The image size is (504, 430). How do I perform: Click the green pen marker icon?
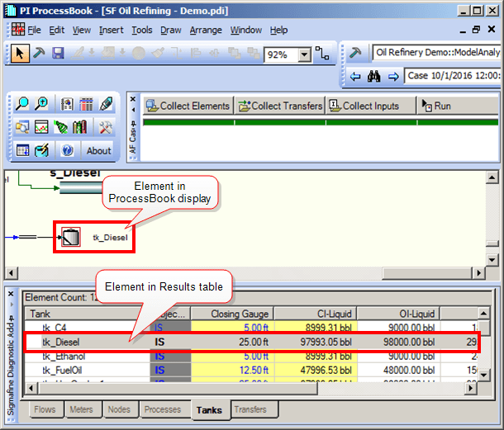pos(106,104)
